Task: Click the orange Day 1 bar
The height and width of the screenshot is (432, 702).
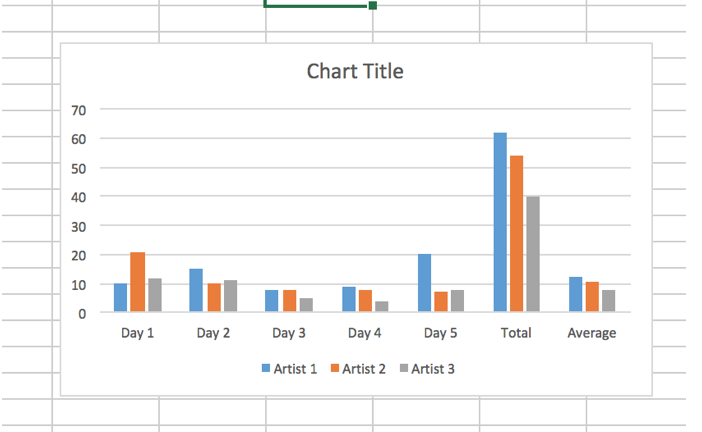Action: (x=137, y=282)
